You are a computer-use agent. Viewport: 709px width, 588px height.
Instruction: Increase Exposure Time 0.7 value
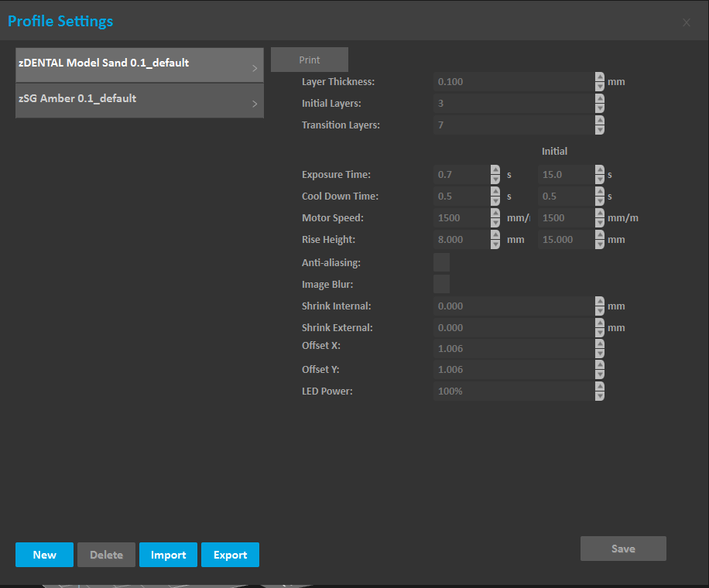tap(495, 170)
